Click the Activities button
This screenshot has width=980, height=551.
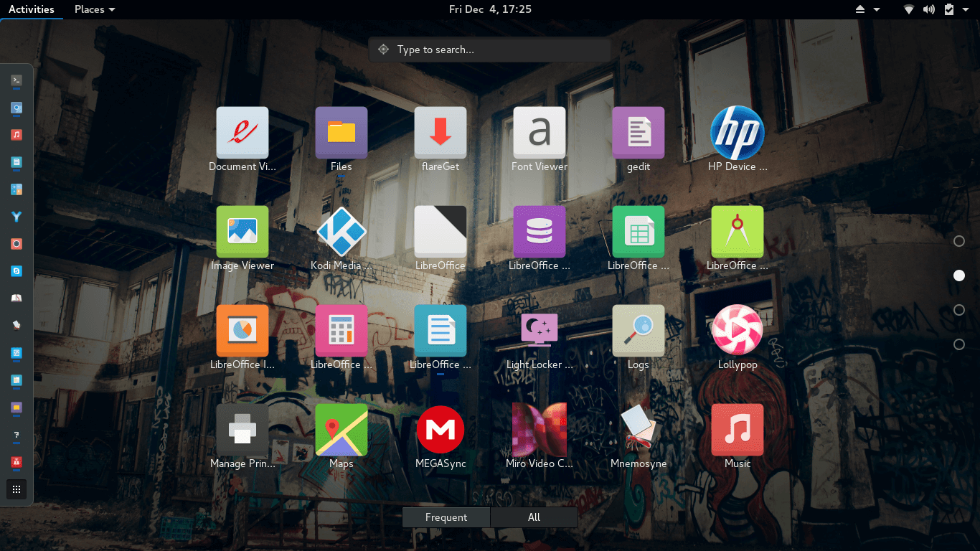pos(32,9)
